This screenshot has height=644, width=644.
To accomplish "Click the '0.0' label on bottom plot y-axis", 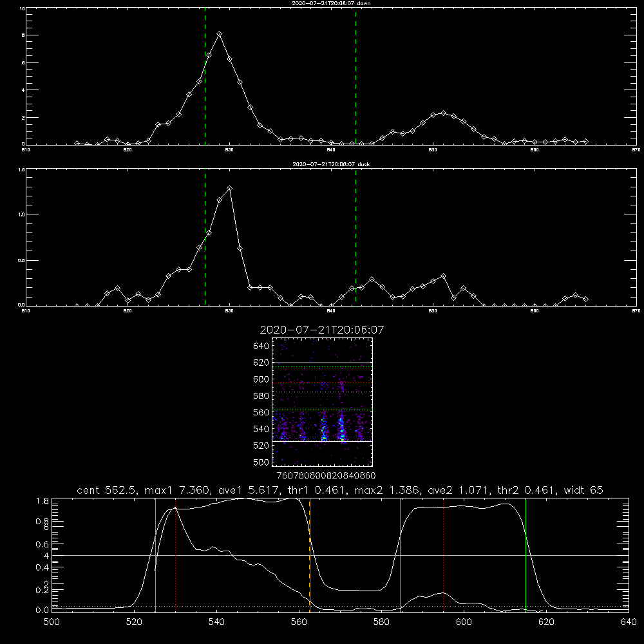I will tap(43, 611).
